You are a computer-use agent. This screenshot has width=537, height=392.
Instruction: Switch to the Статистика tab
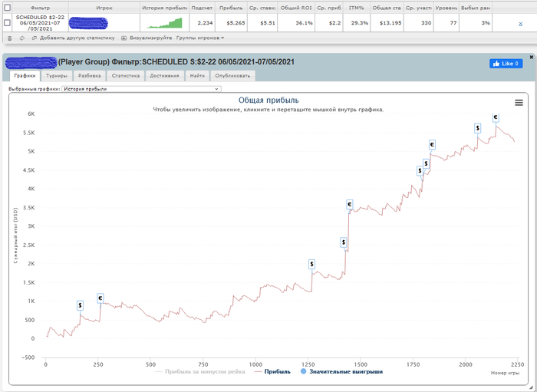click(126, 76)
